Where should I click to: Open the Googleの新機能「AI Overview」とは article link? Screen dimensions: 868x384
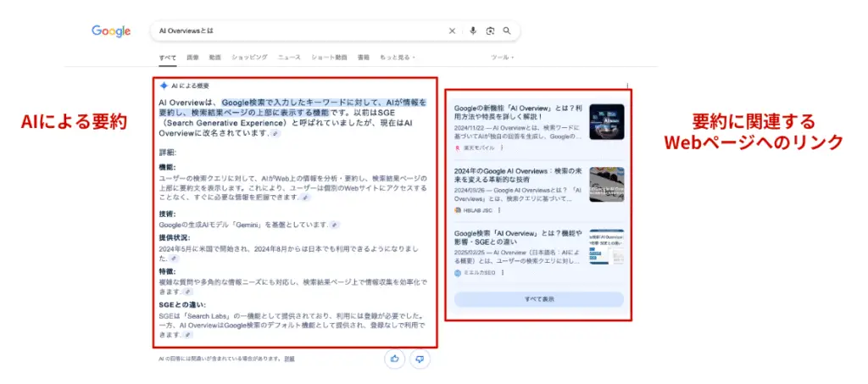[x=518, y=113]
